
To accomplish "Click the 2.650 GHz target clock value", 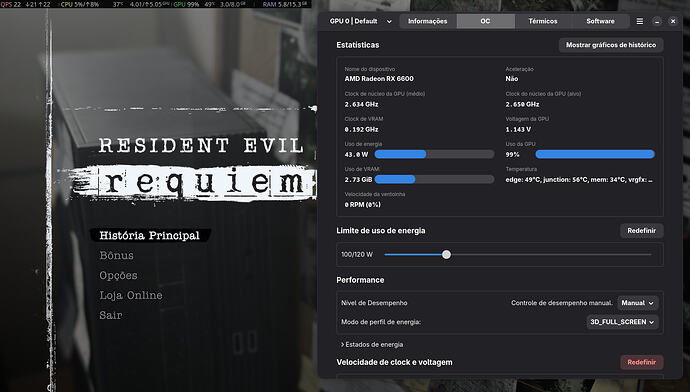I will (x=522, y=104).
